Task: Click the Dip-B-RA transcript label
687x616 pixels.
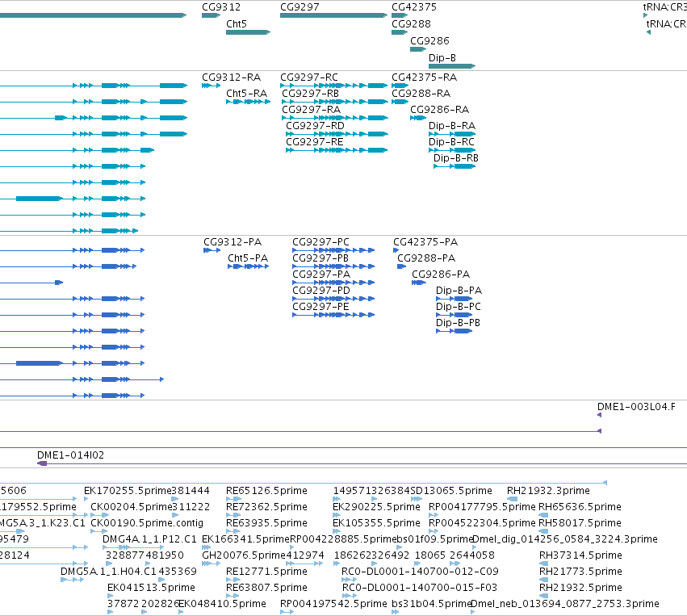Action: pos(452,126)
